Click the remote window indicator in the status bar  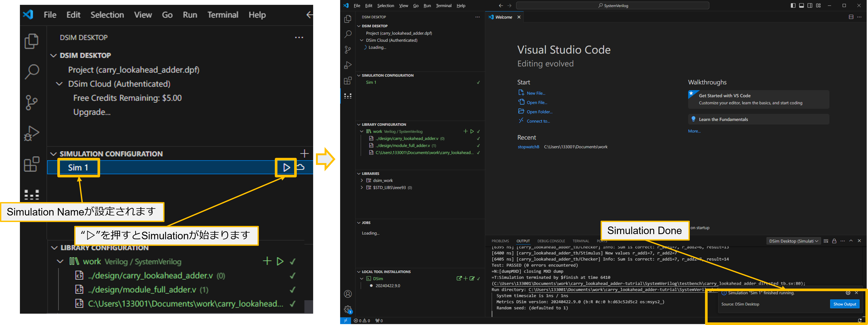pyautogui.click(x=345, y=321)
